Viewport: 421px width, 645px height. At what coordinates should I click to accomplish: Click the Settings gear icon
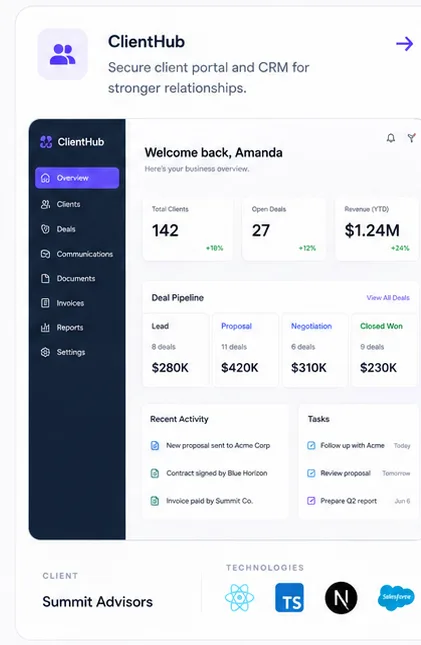pyautogui.click(x=45, y=353)
